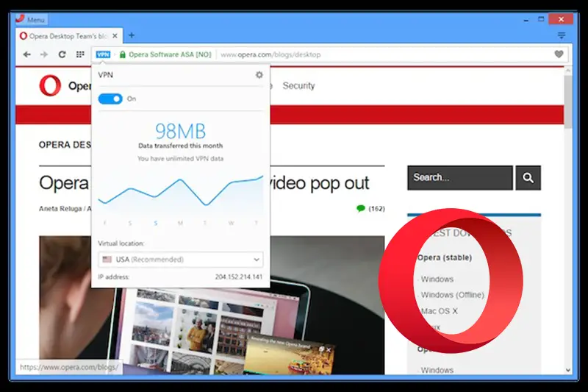Click the scrollbar down arrow

[x=568, y=370]
